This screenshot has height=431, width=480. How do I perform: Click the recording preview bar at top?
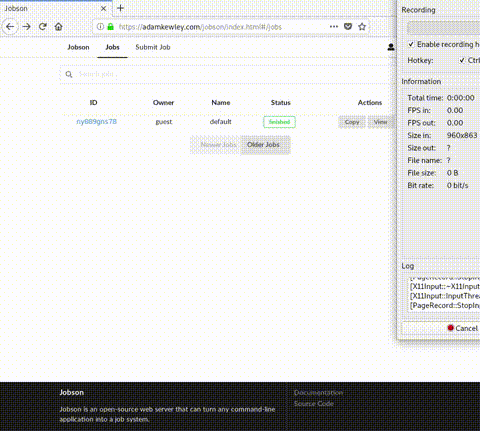coord(444,28)
